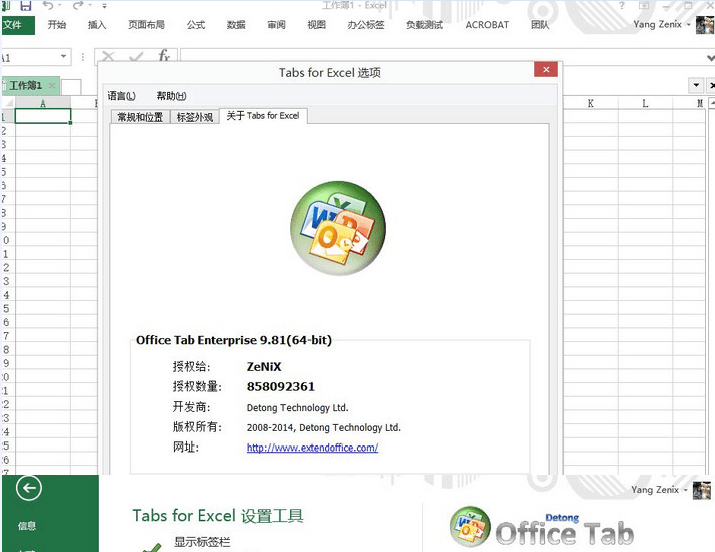Screen dimensions: 715x552
Task: Close the 工作簿1 workbook tab
Action: coord(52,86)
